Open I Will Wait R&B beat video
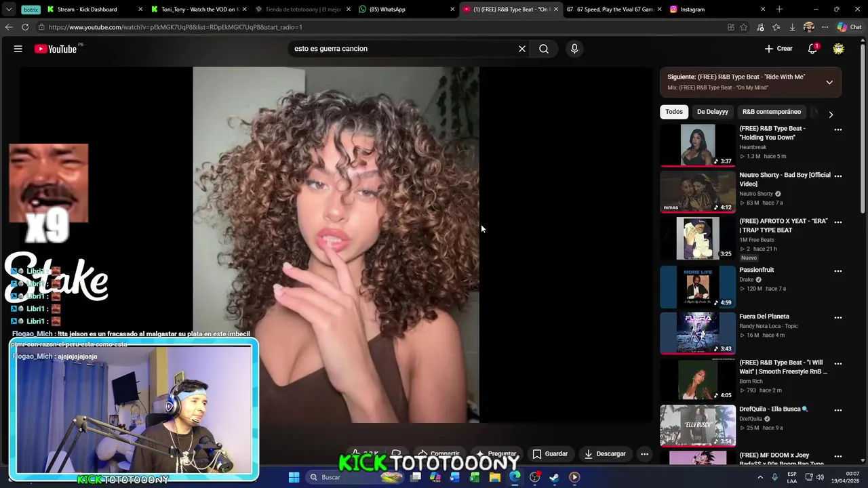The width and height of the screenshot is (868, 488). (x=783, y=367)
